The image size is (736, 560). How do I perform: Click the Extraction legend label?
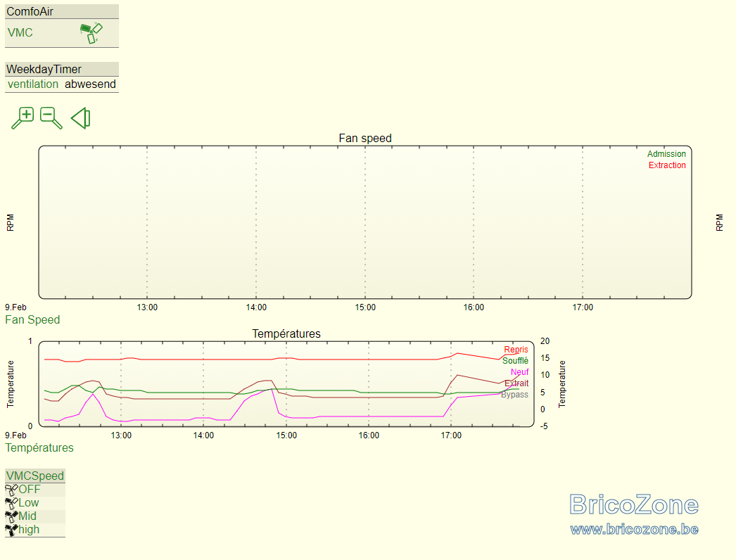coord(667,165)
